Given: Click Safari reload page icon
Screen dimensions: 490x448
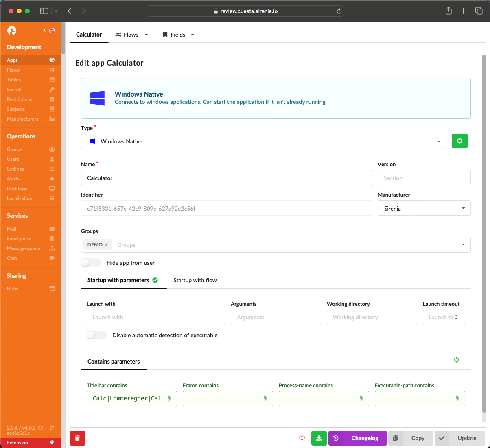Looking at the screenshot, I should pyautogui.click(x=339, y=11).
